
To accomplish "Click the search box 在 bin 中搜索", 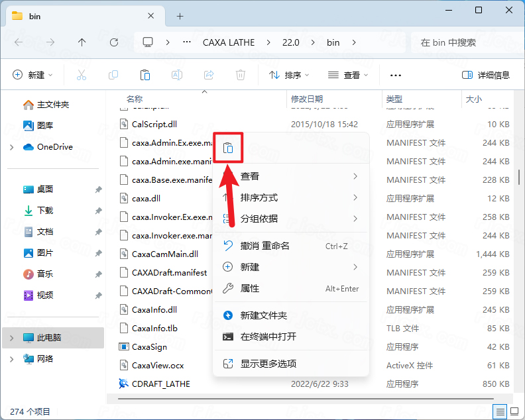I will point(464,42).
